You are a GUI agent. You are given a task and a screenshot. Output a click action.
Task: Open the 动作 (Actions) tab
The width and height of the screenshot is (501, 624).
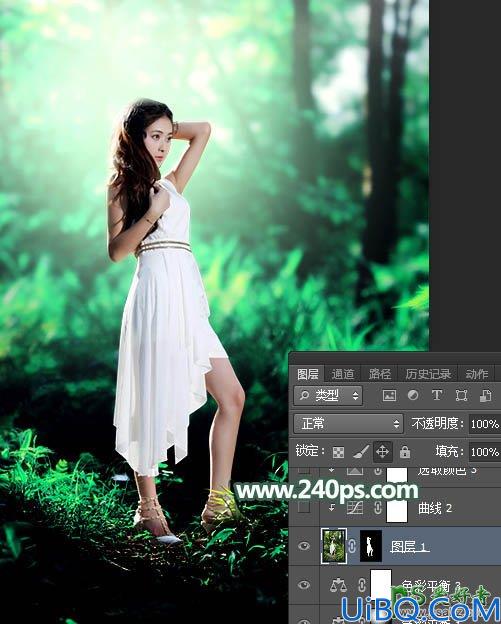[x=477, y=374]
